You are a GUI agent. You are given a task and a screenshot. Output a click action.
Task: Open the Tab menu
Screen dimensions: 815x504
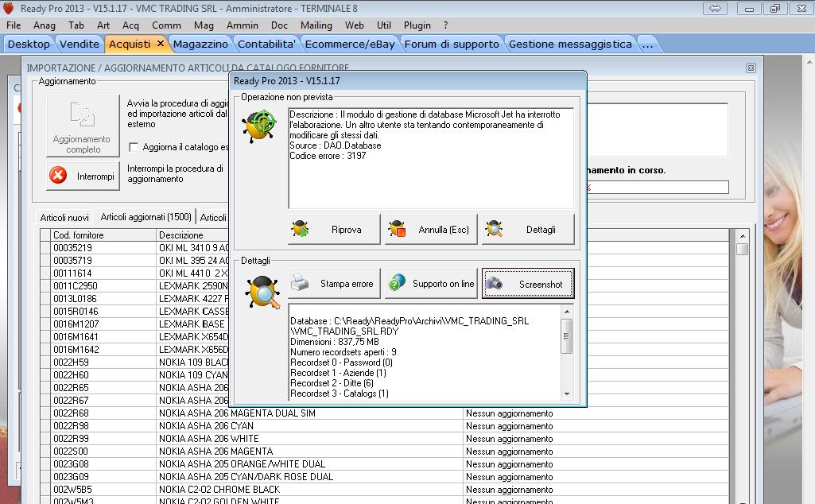pyautogui.click(x=76, y=25)
